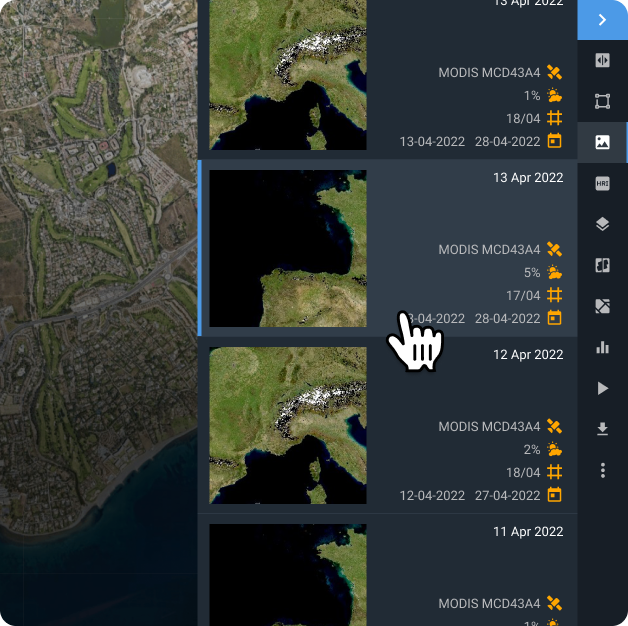The image size is (628, 626).
Task: Open the bar chart analytics icon
Action: pyautogui.click(x=602, y=347)
